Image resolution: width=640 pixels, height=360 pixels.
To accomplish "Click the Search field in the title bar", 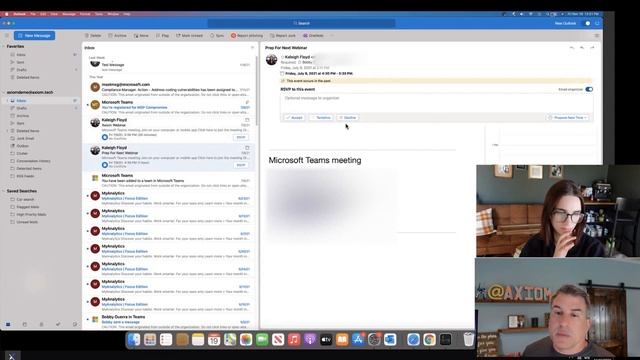I will tap(301, 23).
